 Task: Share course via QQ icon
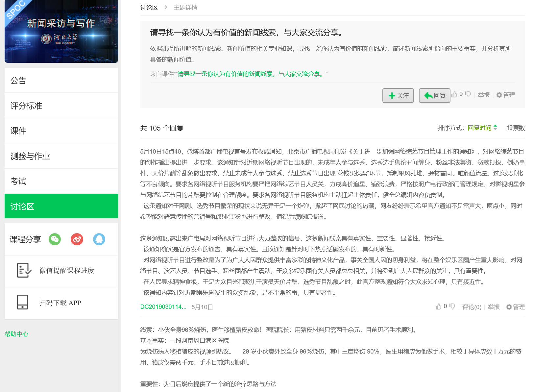(99, 239)
